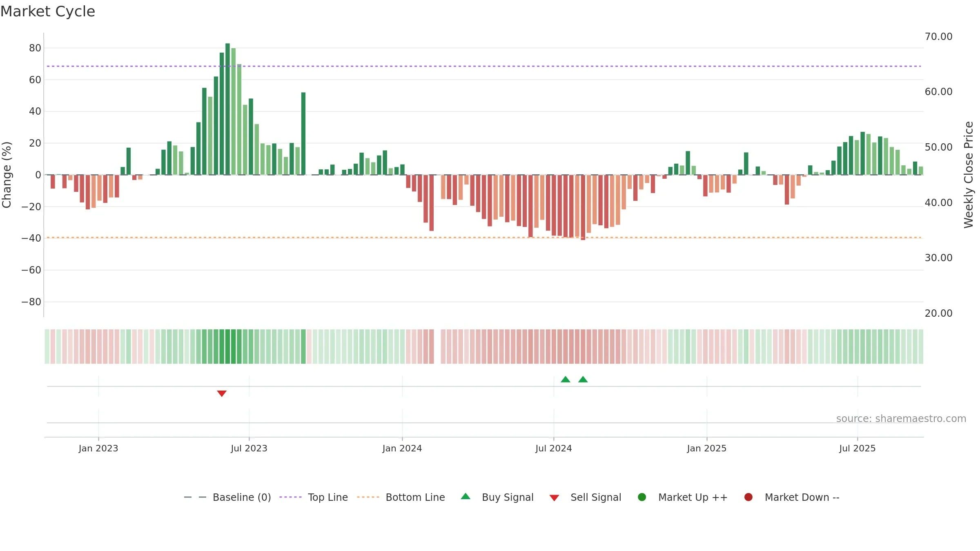Toggle the Sell Signal legend entry
The height and width of the screenshot is (551, 980).
click(585, 497)
